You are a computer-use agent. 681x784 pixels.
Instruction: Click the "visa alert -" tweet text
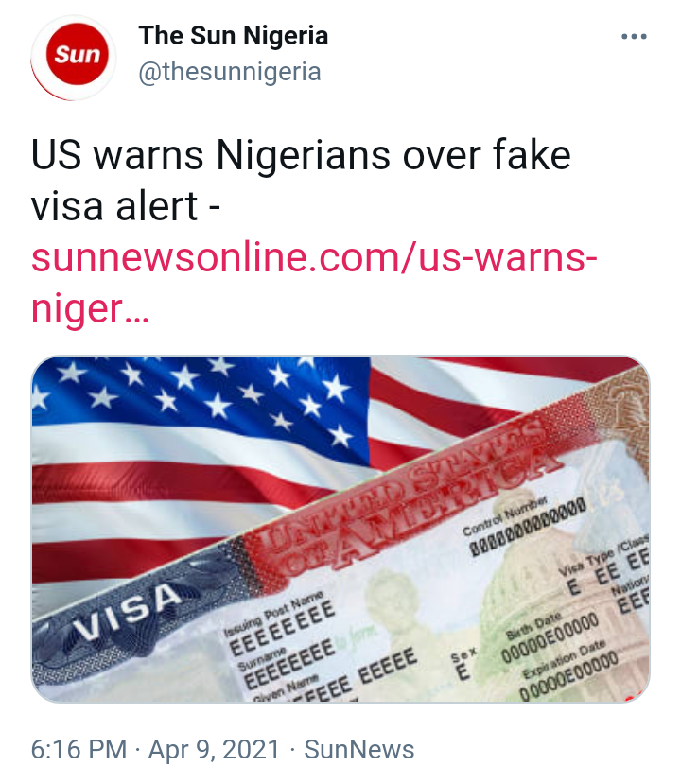click(x=126, y=206)
